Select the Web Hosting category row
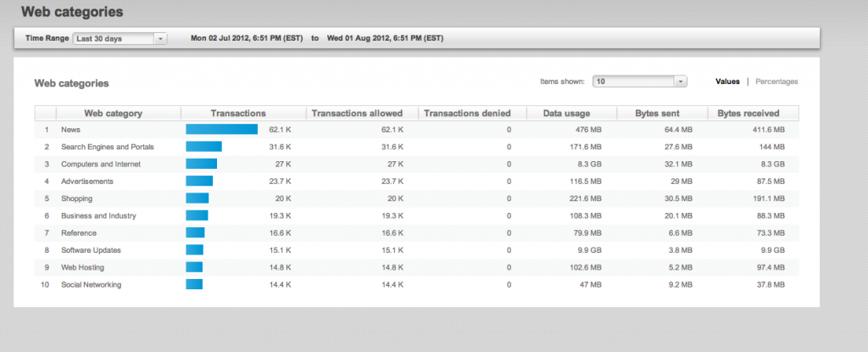The height and width of the screenshot is (352, 868). [83, 267]
